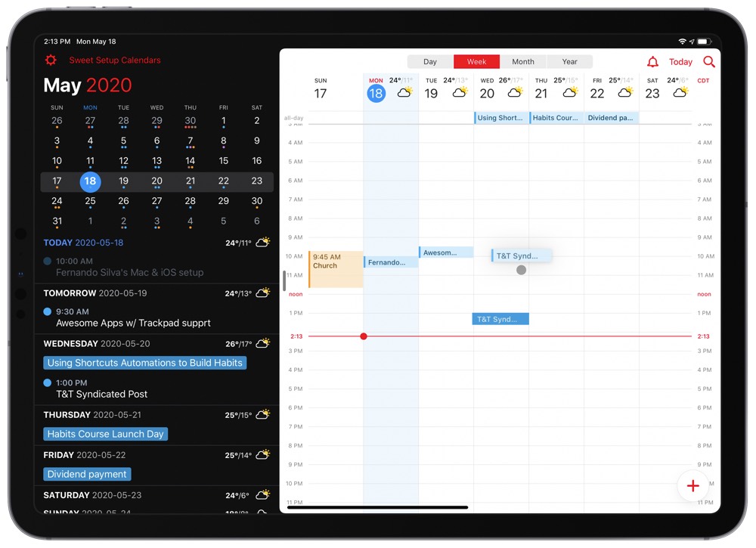Viewport: 756px width, 548px height.
Task: Jump to Today button
Action: [x=680, y=62]
